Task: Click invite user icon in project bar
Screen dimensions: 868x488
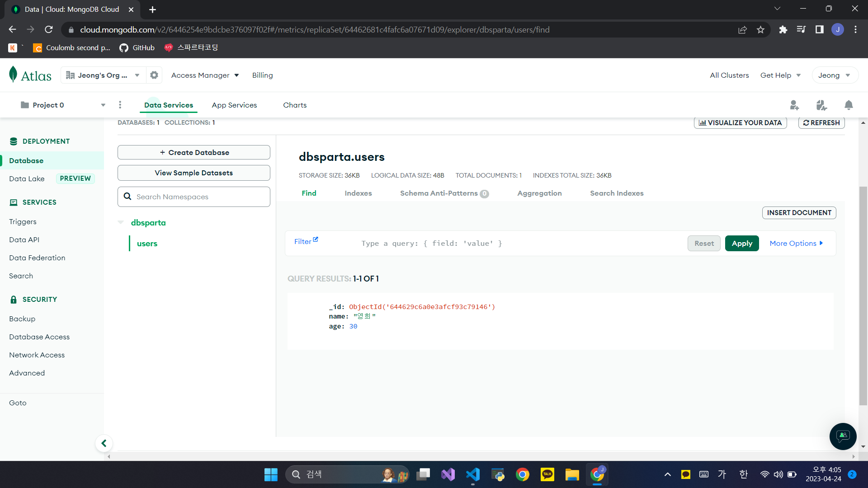Action: click(x=794, y=105)
